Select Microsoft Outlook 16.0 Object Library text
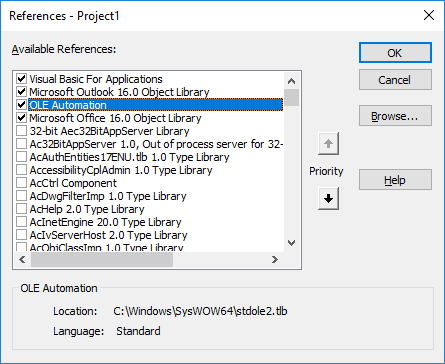 coord(119,92)
